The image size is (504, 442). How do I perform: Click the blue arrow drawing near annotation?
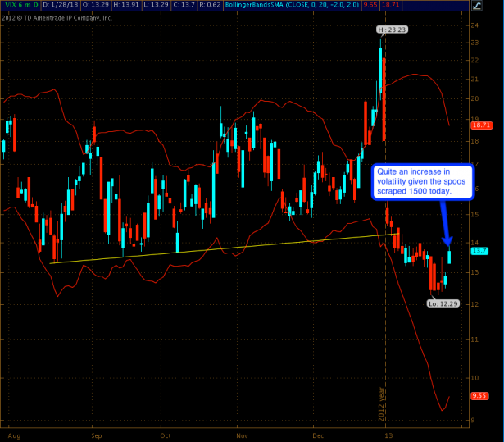tap(443, 221)
